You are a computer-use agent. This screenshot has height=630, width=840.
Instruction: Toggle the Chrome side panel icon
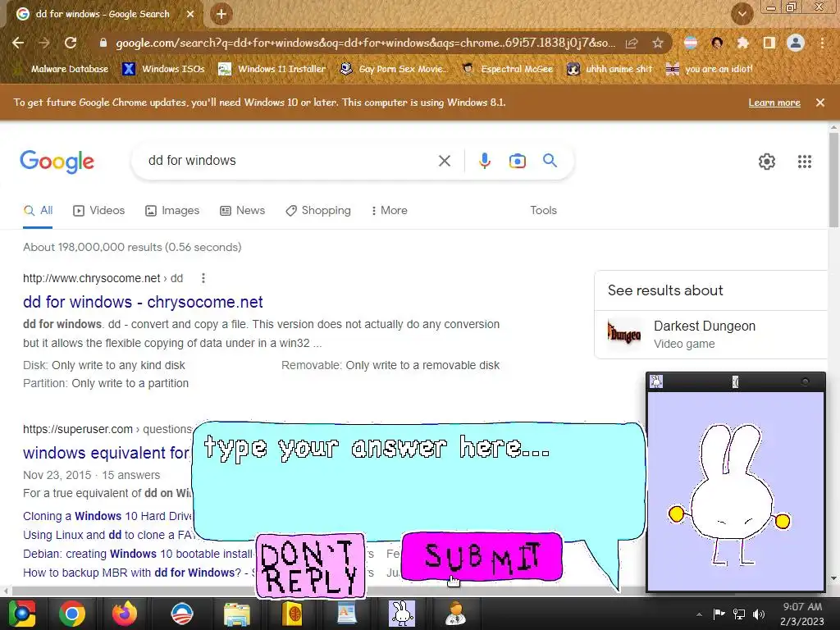tap(769, 43)
